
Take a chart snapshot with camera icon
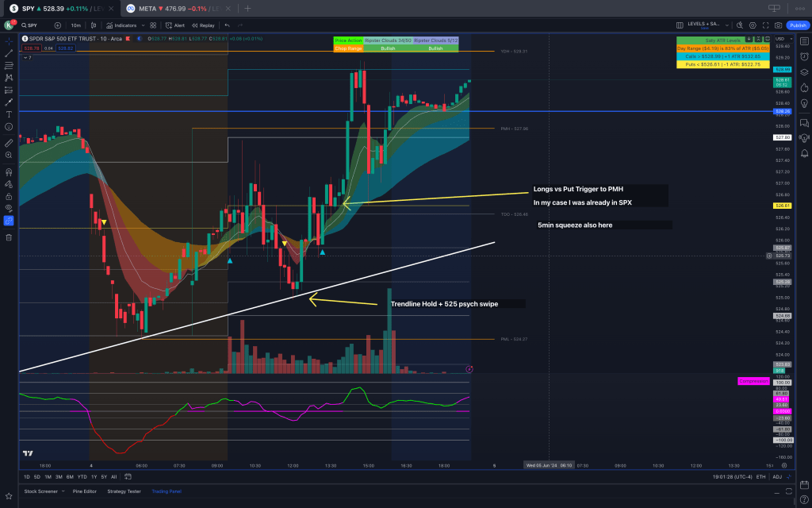point(776,25)
